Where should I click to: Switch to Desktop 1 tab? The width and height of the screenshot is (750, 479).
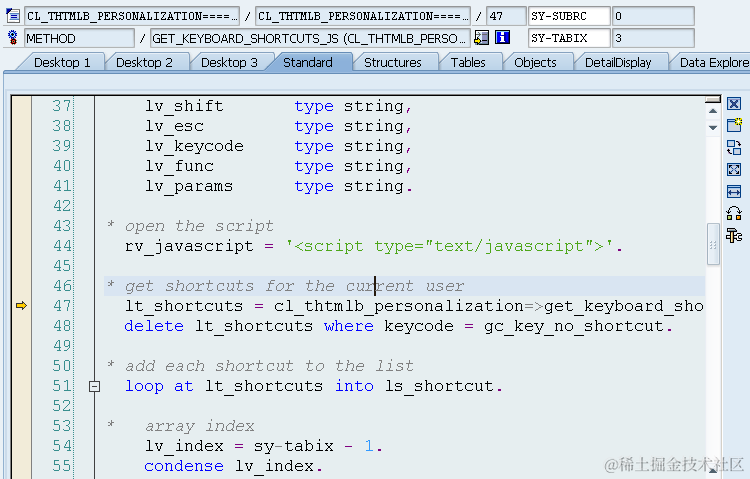(62, 63)
